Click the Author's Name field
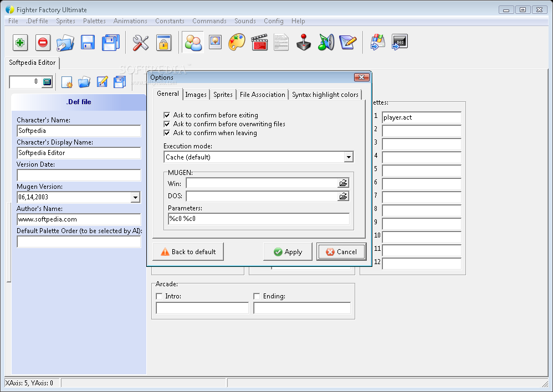The width and height of the screenshot is (553, 392). point(79,219)
